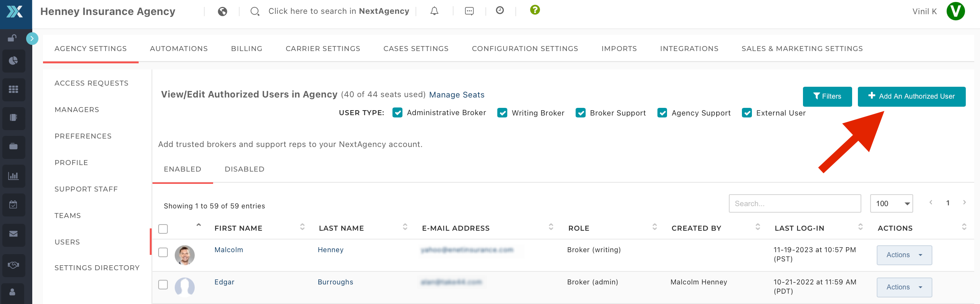Click the users Search field

point(795,203)
